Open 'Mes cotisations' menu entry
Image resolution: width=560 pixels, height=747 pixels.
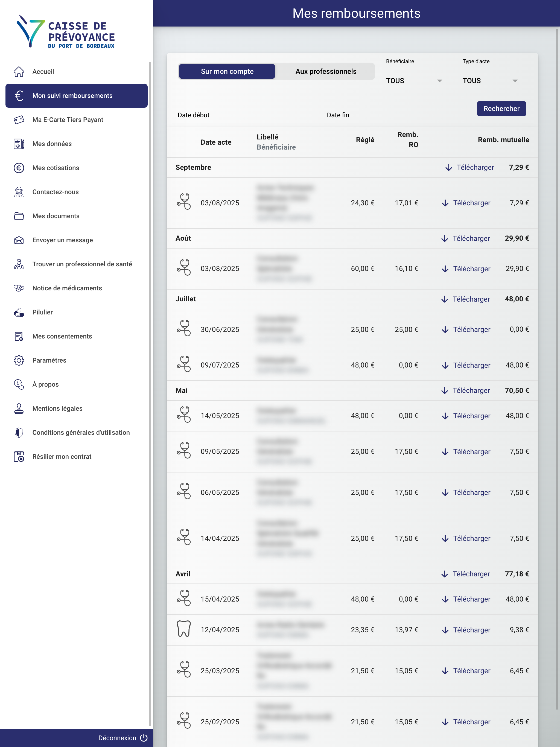click(x=76, y=168)
